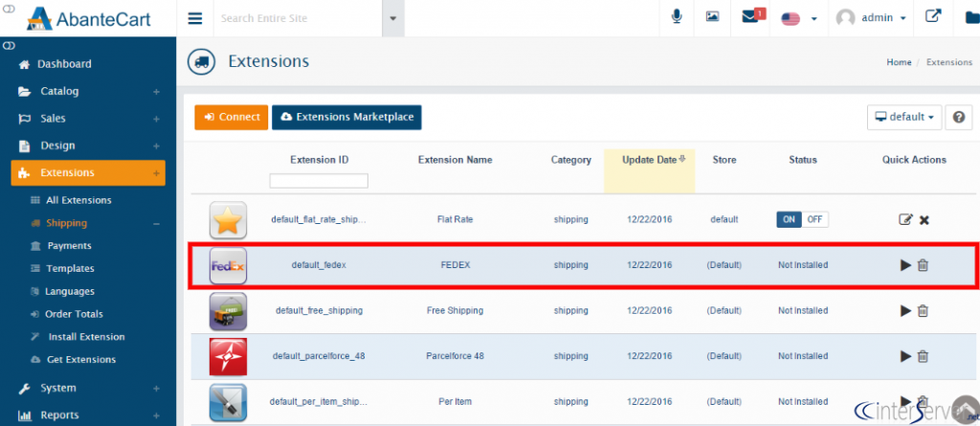Click the default_fedex extension ID text
The width and height of the screenshot is (980, 426).
click(x=319, y=265)
